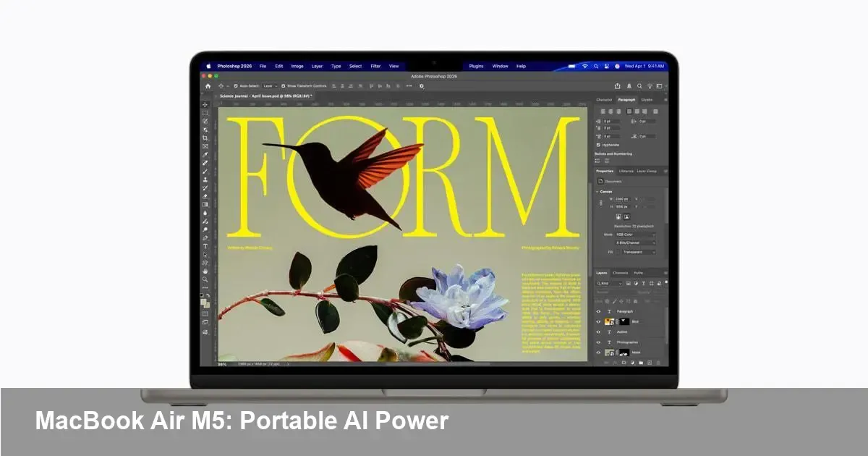This screenshot has width=868, height=456.
Task: Toggle the Auto-Select checkbox
Action: pyautogui.click(x=236, y=85)
